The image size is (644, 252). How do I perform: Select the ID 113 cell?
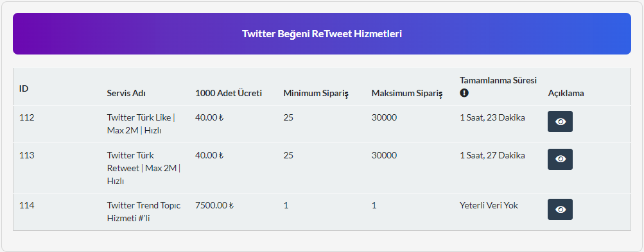tap(27, 156)
